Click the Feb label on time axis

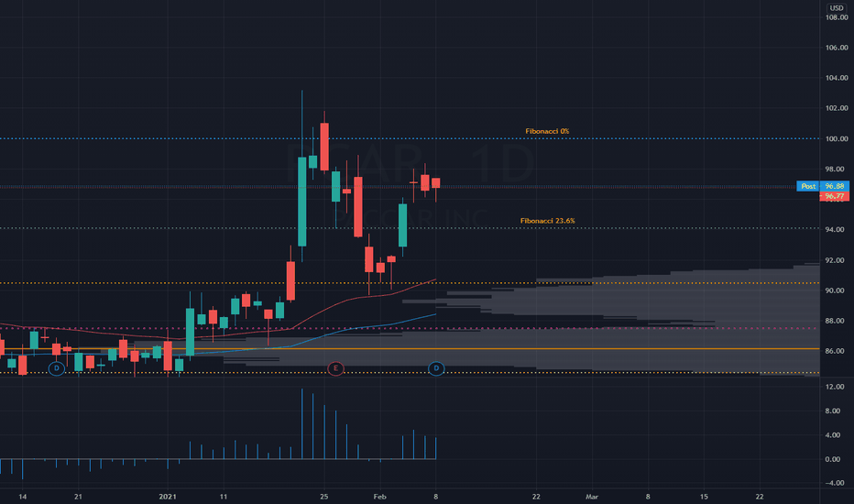click(x=379, y=497)
